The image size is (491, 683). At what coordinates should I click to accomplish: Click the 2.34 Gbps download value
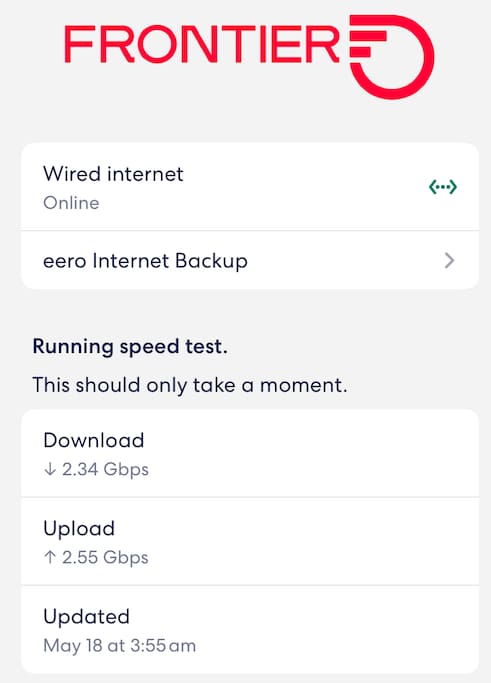point(105,470)
